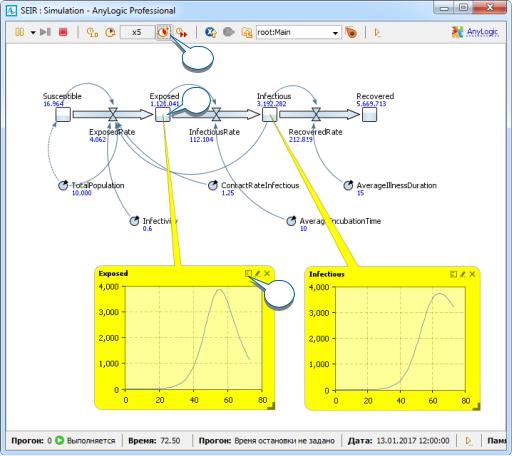The image size is (512, 456).
Task: Click the Recovered value 5,669.713
Action: 371,104
